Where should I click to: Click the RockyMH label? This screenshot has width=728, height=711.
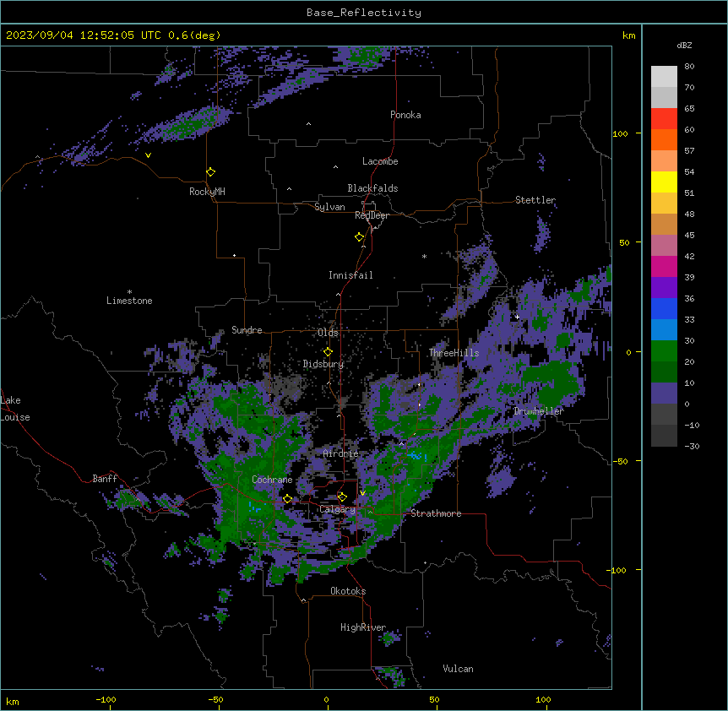click(x=207, y=191)
